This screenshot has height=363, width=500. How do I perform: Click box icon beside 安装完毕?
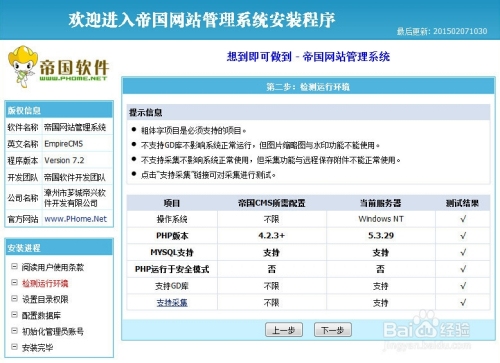14,347
